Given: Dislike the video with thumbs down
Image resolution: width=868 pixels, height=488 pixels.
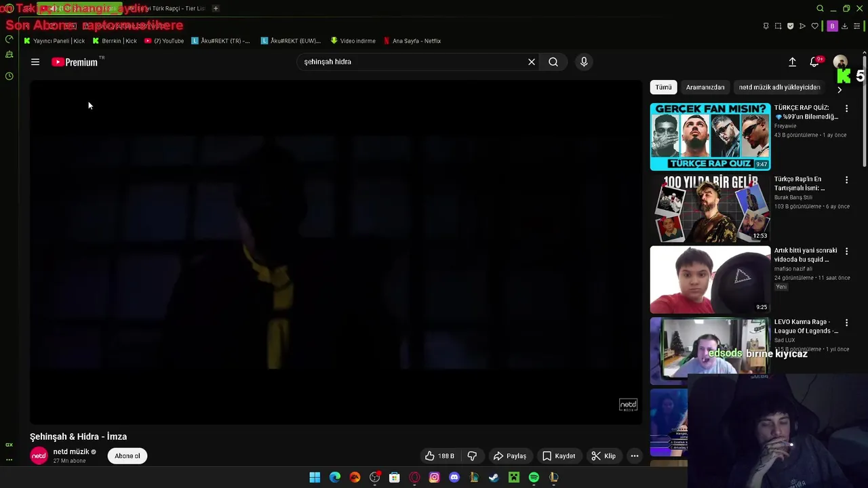Looking at the screenshot, I should (x=472, y=456).
